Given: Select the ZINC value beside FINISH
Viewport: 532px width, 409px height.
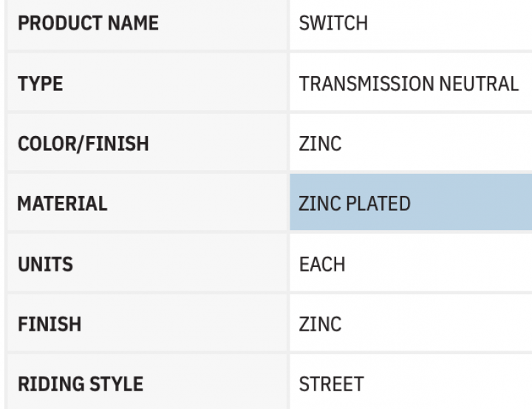Looking at the screenshot, I should pos(320,324).
